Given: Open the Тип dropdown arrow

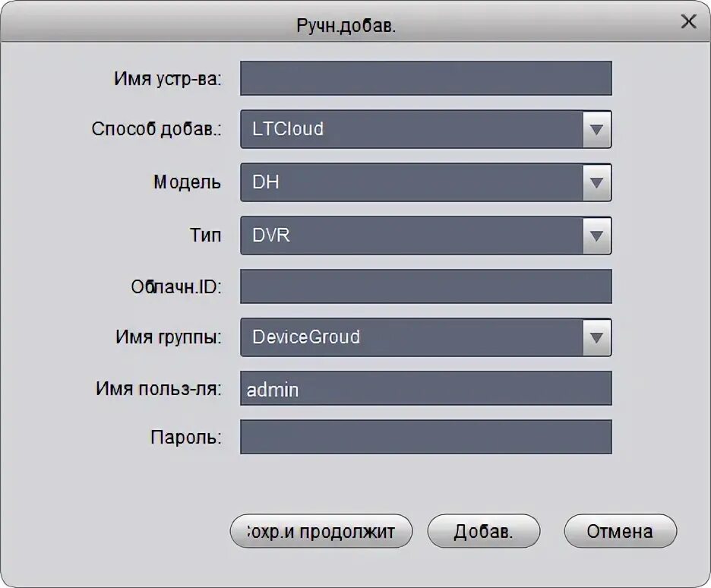Looking at the screenshot, I should 596,236.
